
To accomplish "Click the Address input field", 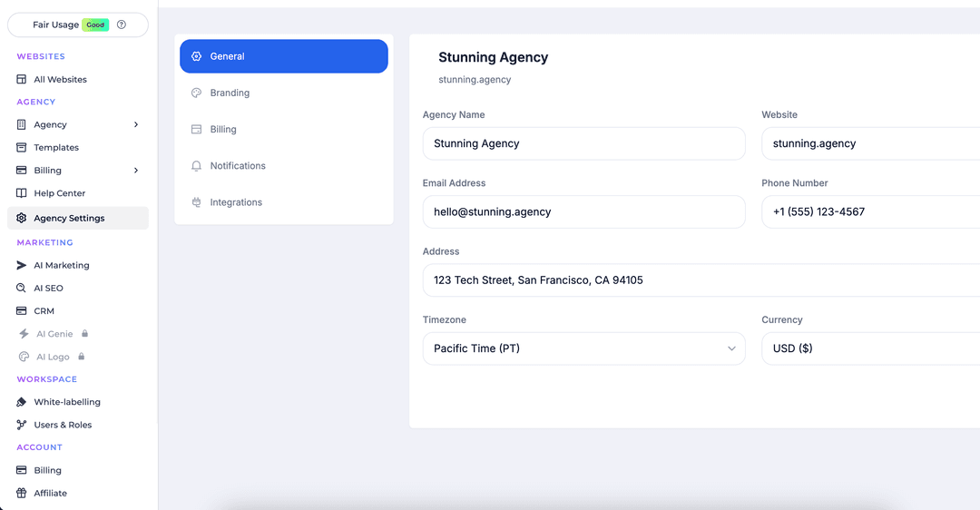I will click(x=701, y=280).
